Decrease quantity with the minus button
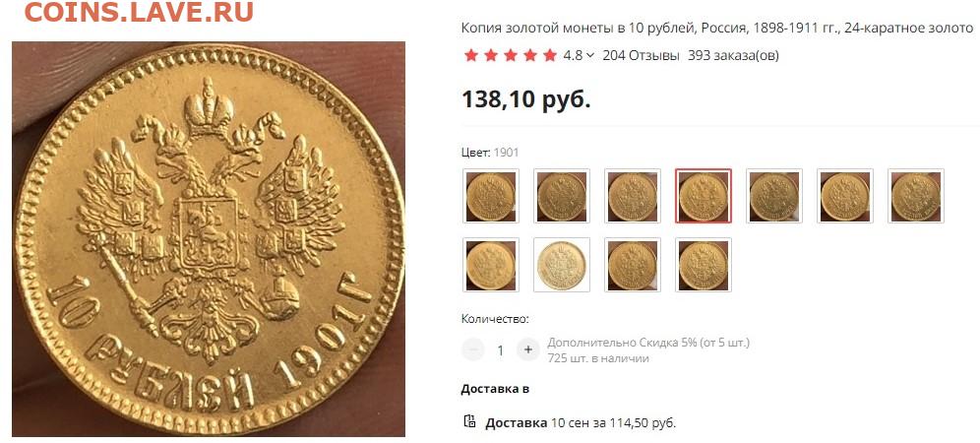 pyautogui.click(x=472, y=349)
